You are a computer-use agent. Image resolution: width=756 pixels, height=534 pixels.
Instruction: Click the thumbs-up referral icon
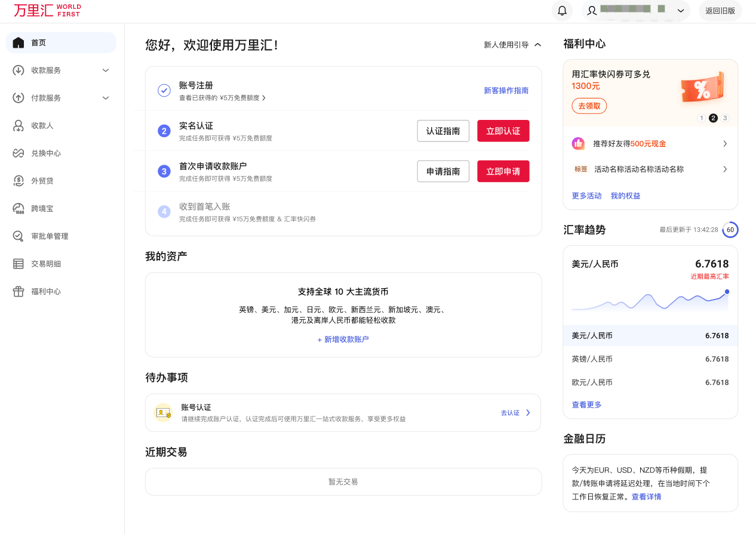(578, 144)
